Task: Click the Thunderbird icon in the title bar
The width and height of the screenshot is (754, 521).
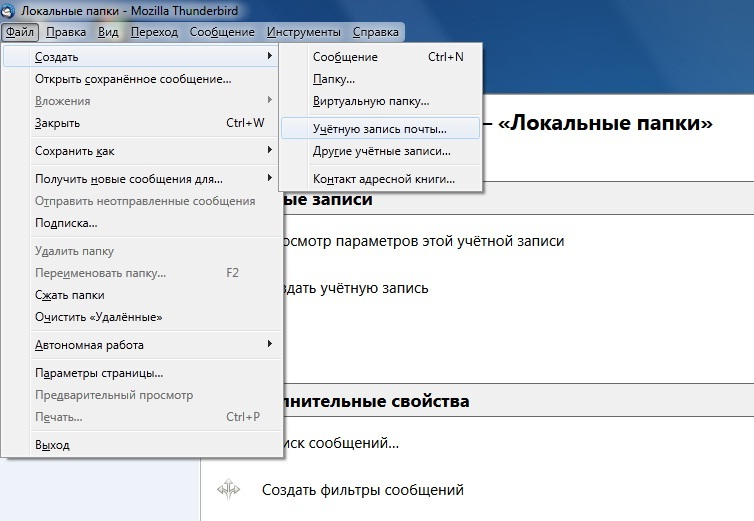Action: pos(9,9)
